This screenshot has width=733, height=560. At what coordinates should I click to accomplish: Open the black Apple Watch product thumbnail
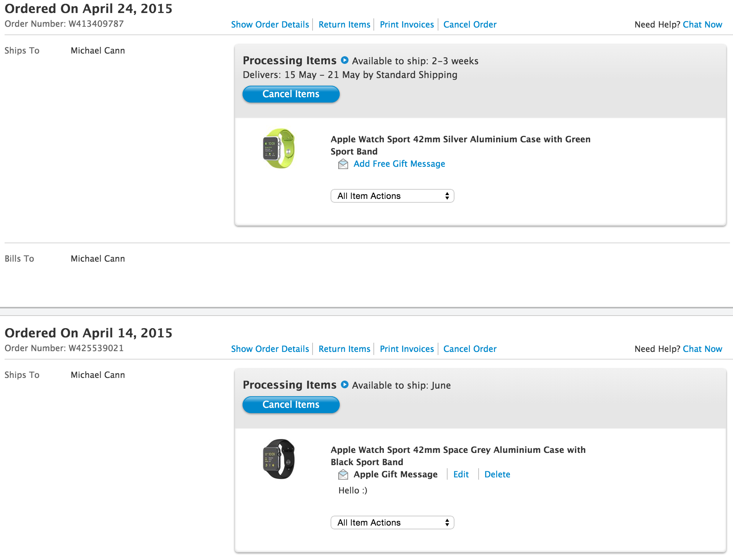click(279, 459)
